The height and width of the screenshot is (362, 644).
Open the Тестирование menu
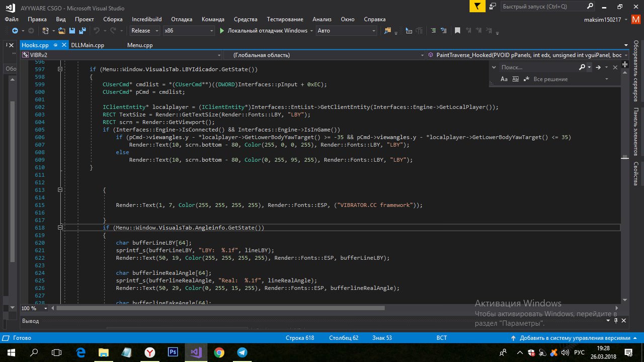[x=285, y=19]
